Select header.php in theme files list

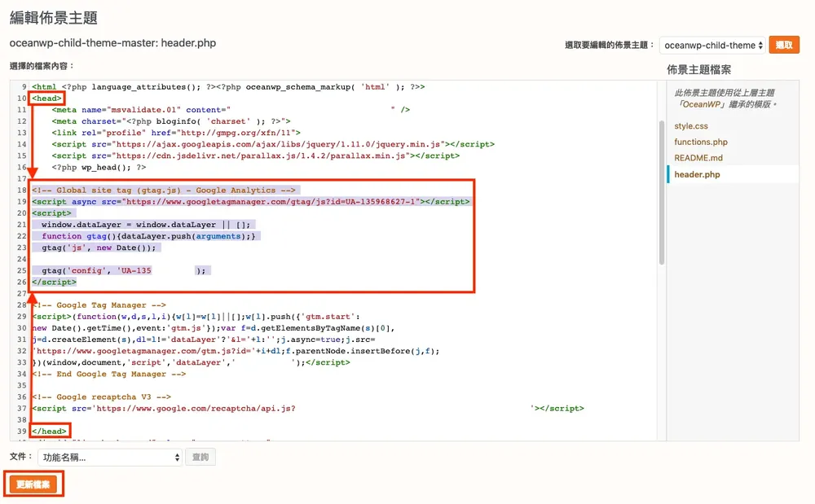pos(697,174)
